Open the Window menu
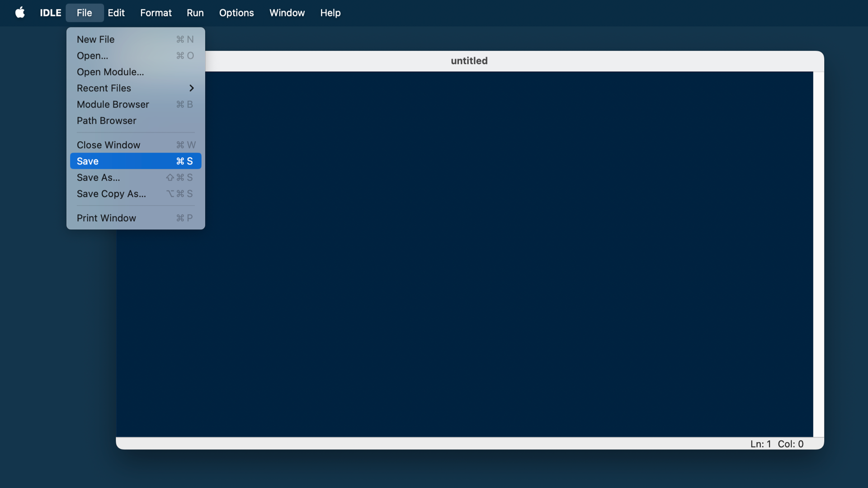868x488 pixels. pos(287,13)
